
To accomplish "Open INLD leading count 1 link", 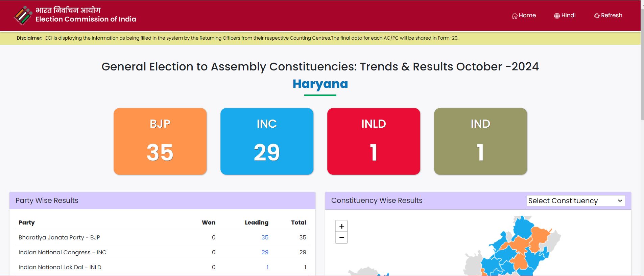I will pos(267,267).
